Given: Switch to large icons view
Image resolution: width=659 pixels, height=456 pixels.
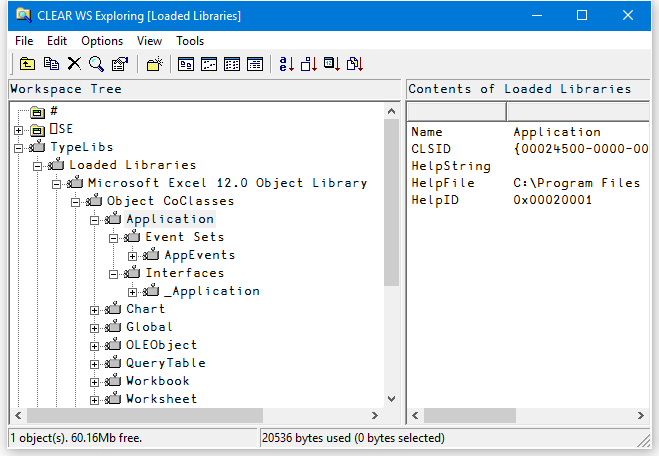Looking at the screenshot, I should (186, 64).
